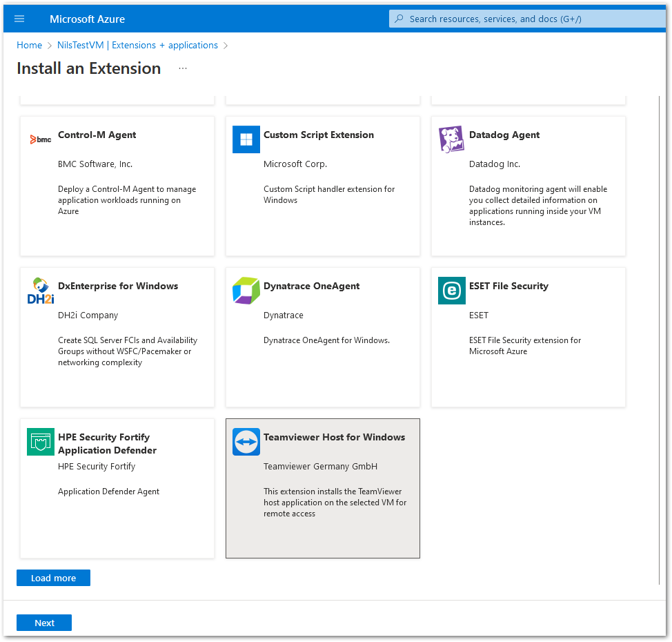Click 'Application Defender Agent' description
The image size is (672, 642).
(x=108, y=492)
